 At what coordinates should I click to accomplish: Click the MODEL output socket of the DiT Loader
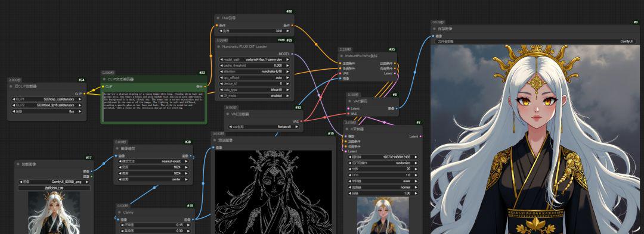point(292,54)
